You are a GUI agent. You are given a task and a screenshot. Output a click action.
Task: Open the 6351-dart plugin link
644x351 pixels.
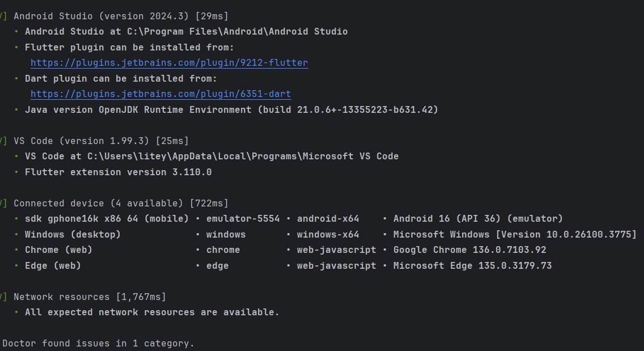click(x=160, y=94)
